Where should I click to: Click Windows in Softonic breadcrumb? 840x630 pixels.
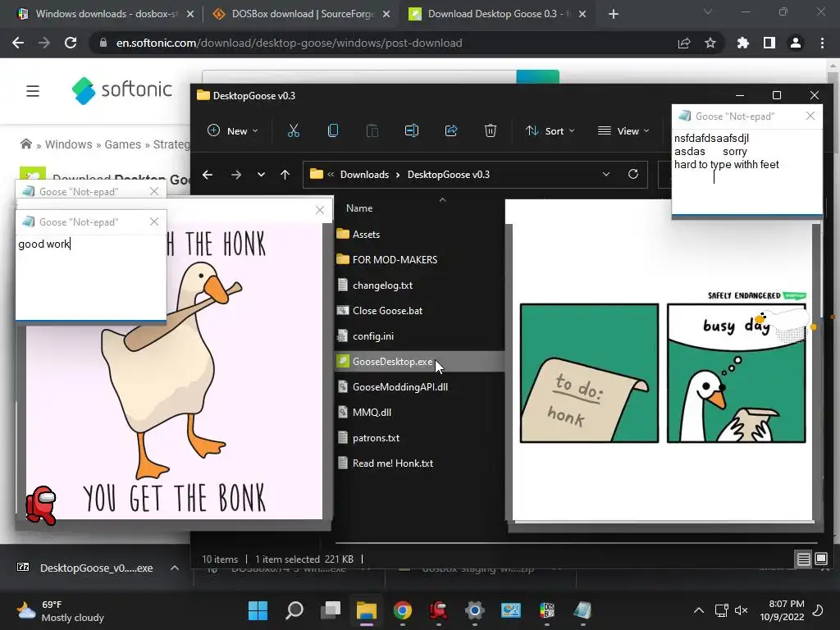pos(69,144)
